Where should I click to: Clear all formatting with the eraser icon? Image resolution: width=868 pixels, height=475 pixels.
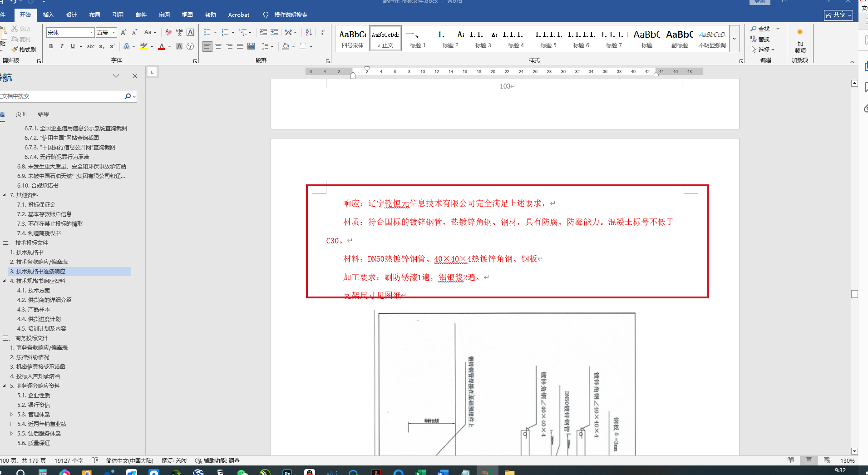point(168,33)
